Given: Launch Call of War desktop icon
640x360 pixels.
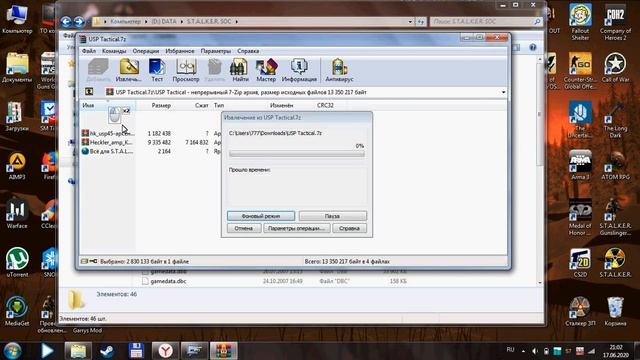Looking at the screenshot, I should coord(615,67).
